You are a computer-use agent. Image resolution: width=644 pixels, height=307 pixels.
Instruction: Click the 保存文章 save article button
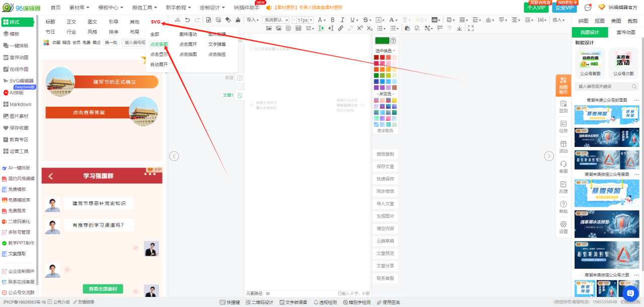385,166
